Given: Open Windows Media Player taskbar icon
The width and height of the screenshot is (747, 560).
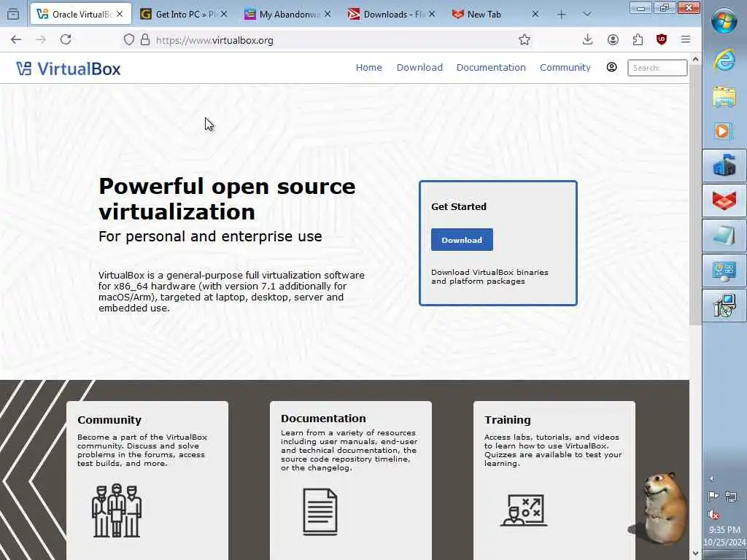Looking at the screenshot, I should point(723,131).
